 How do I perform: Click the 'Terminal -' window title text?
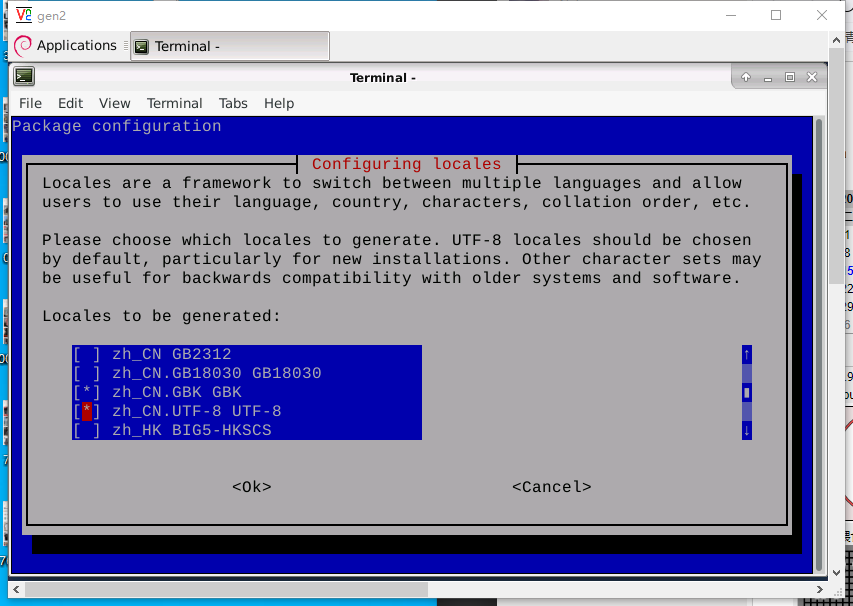pos(383,78)
